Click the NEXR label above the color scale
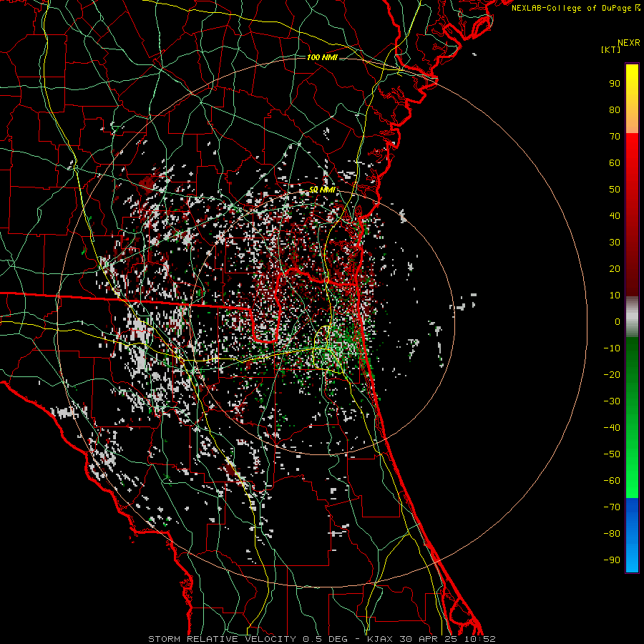This screenshot has width=644, height=644. (628, 43)
